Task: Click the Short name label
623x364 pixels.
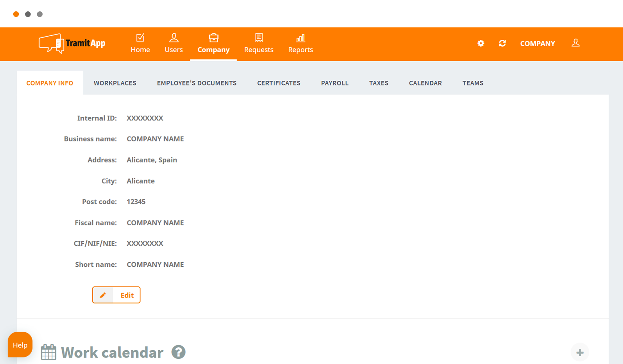Action: (x=96, y=265)
